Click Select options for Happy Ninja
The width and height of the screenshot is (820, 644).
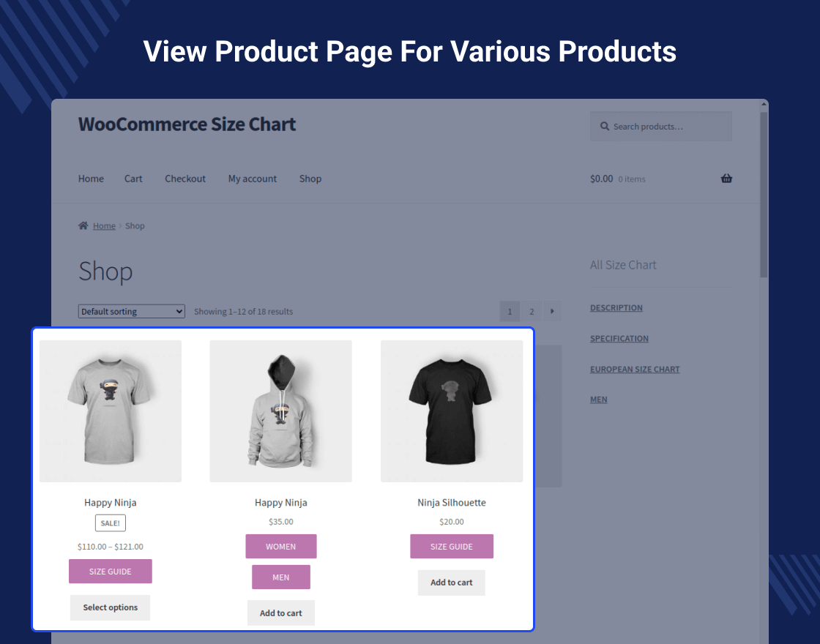[x=110, y=607]
